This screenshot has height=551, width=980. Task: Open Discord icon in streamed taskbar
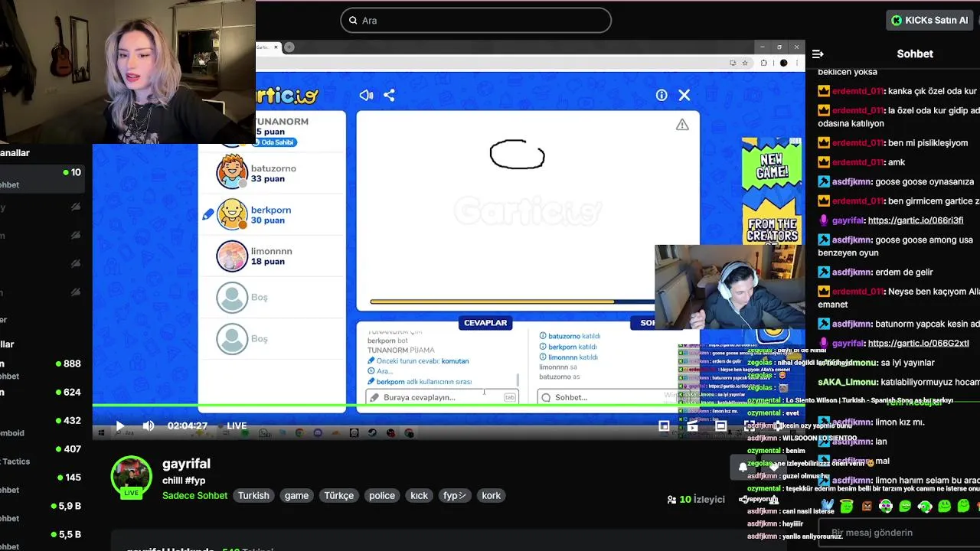coord(317,433)
